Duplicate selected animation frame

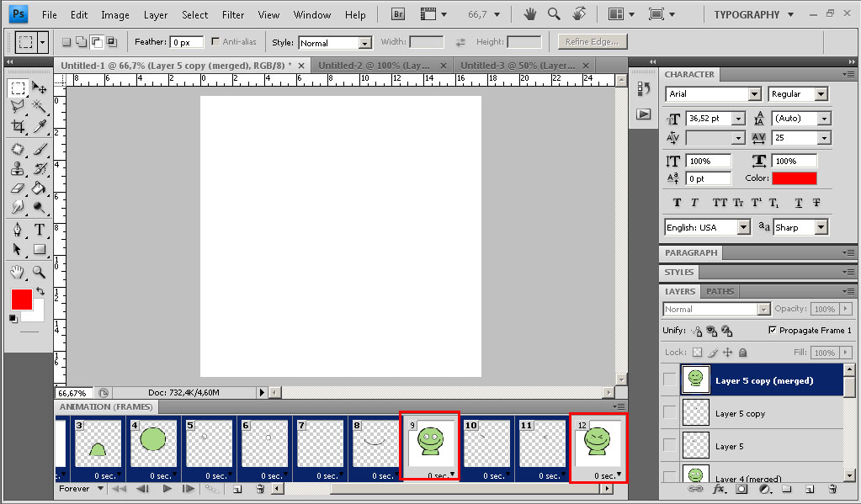(237, 489)
